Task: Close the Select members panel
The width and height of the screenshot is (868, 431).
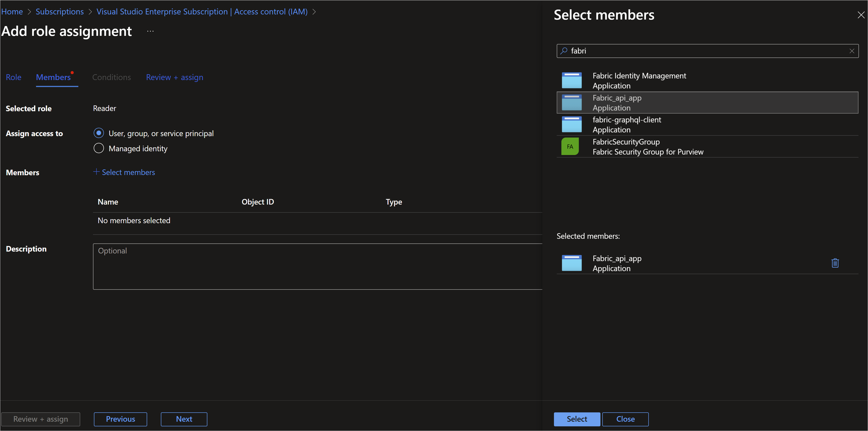Action: (x=861, y=15)
